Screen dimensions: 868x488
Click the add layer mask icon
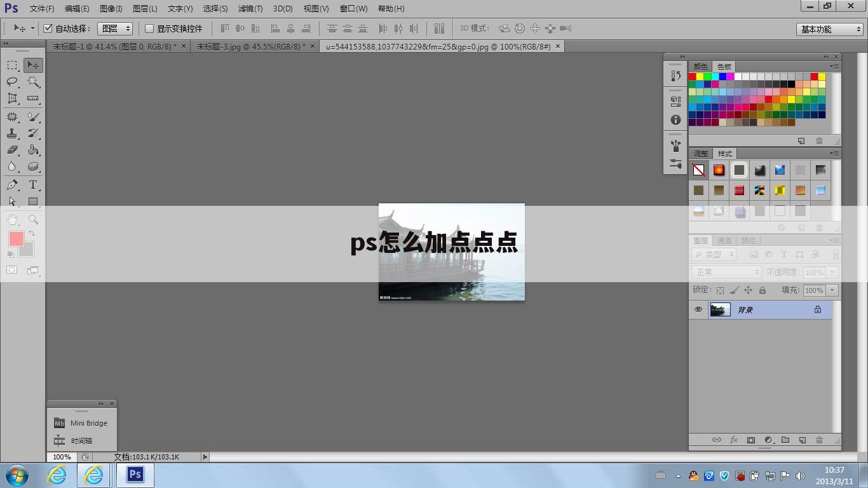[750, 440]
